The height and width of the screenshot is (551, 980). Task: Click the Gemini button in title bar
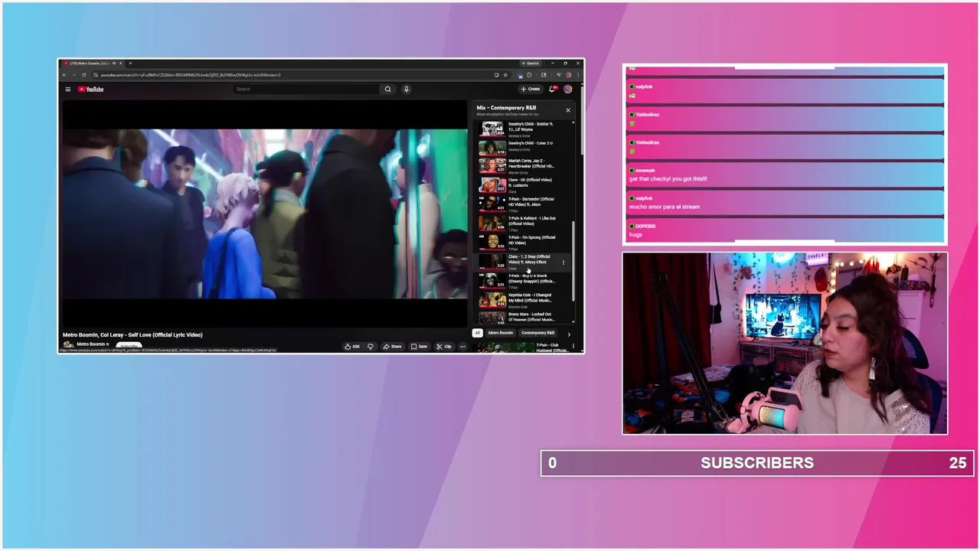531,64
